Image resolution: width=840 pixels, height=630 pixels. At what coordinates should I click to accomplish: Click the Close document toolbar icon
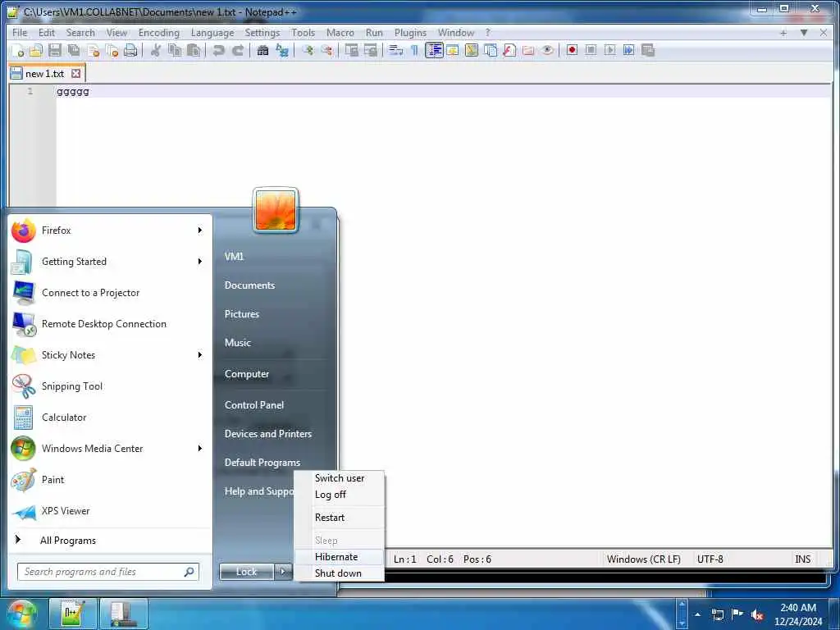tap(94, 50)
